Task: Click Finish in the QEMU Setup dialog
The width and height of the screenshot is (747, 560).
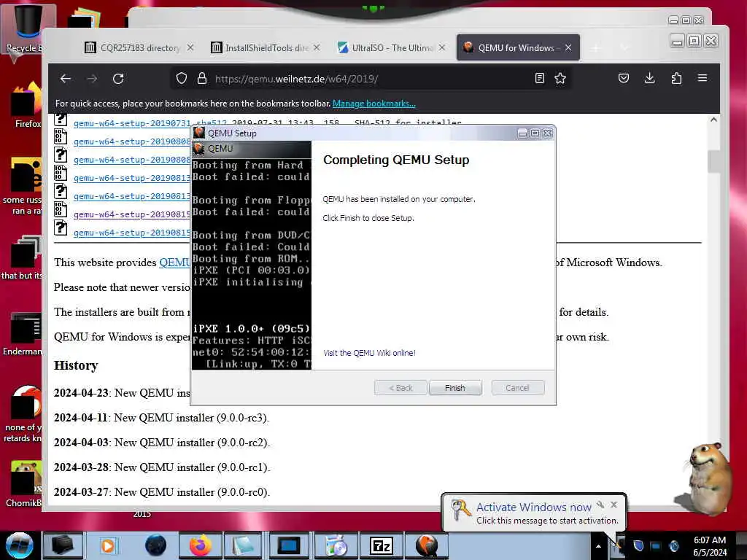Action: pyautogui.click(x=455, y=388)
